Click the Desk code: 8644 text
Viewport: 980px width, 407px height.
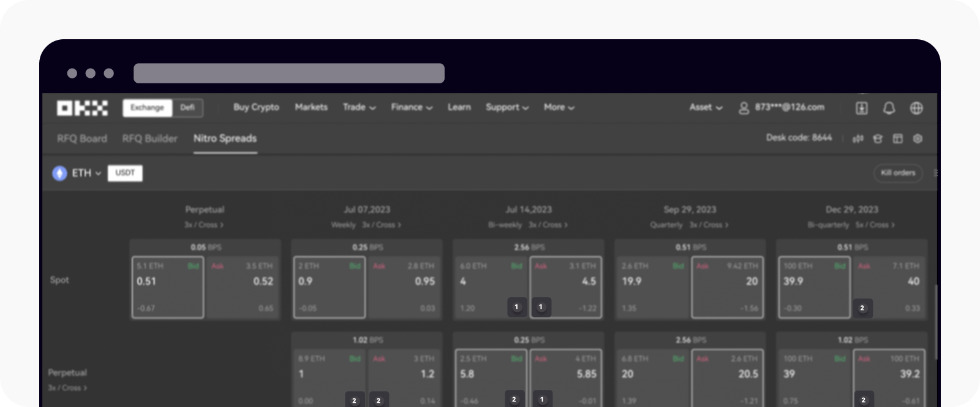[799, 138]
